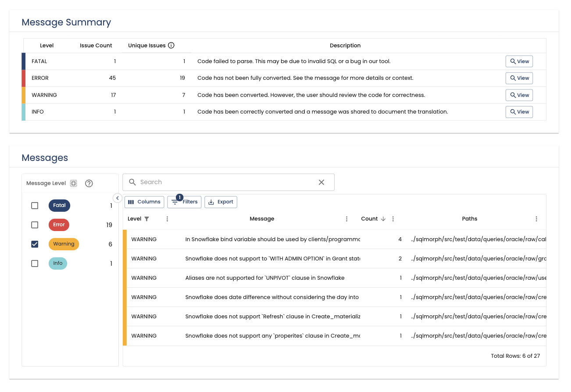Click the Message Level select-all icon
The height and width of the screenshot is (392, 571).
pyautogui.click(x=74, y=183)
